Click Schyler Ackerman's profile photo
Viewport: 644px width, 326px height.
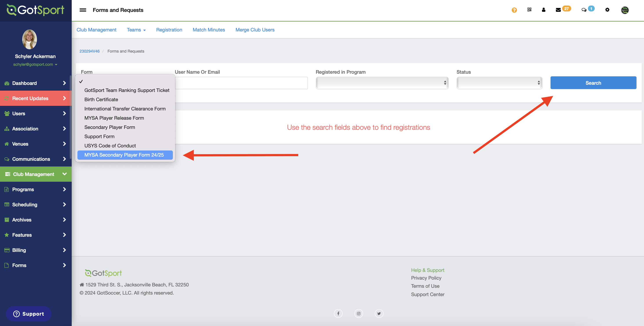tap(29, 39)
